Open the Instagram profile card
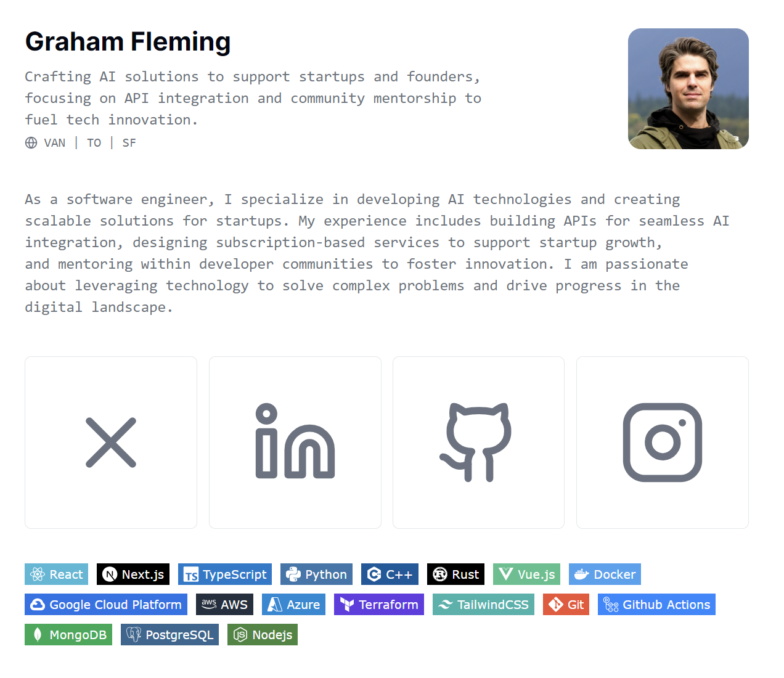Screen dimensions: 784x678 662,443
